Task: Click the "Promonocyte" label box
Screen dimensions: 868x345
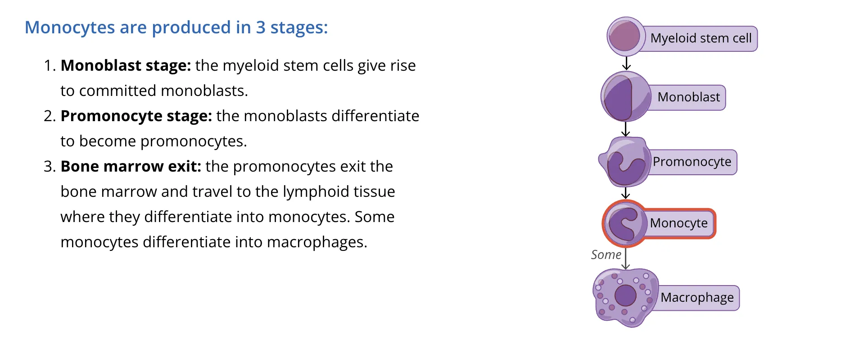Action: pos(692,162)
